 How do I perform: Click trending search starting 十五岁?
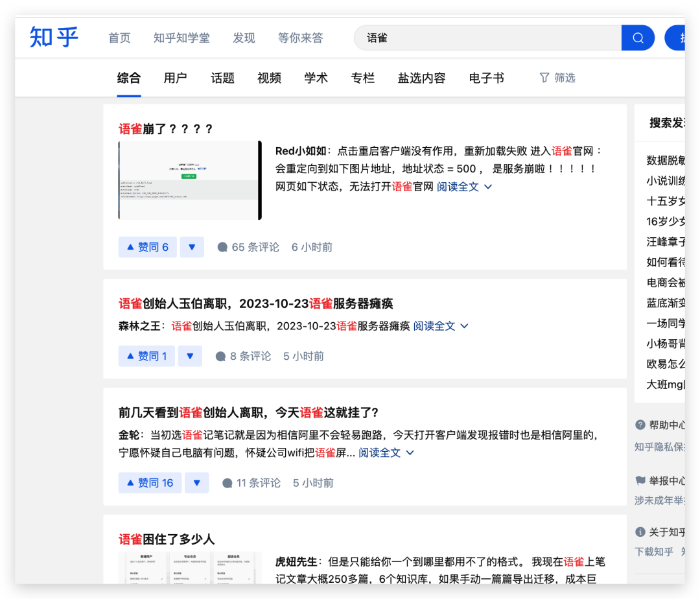tap(666, 202)
